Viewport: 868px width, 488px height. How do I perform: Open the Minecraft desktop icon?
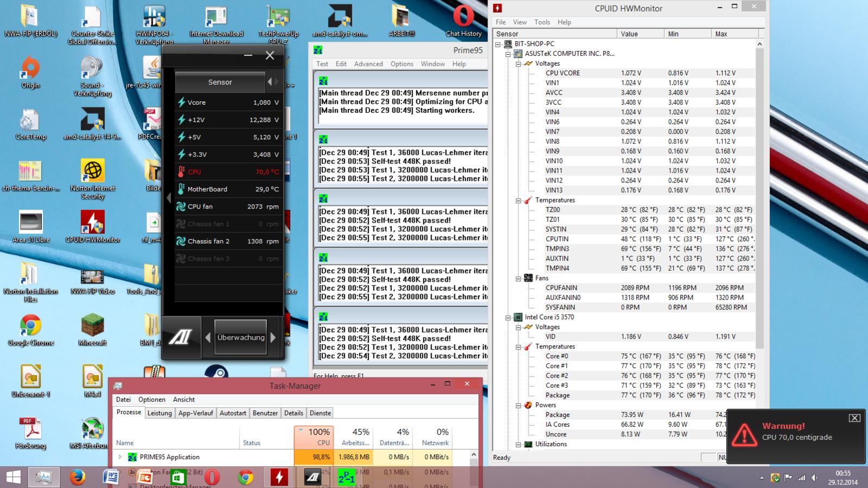92,331
